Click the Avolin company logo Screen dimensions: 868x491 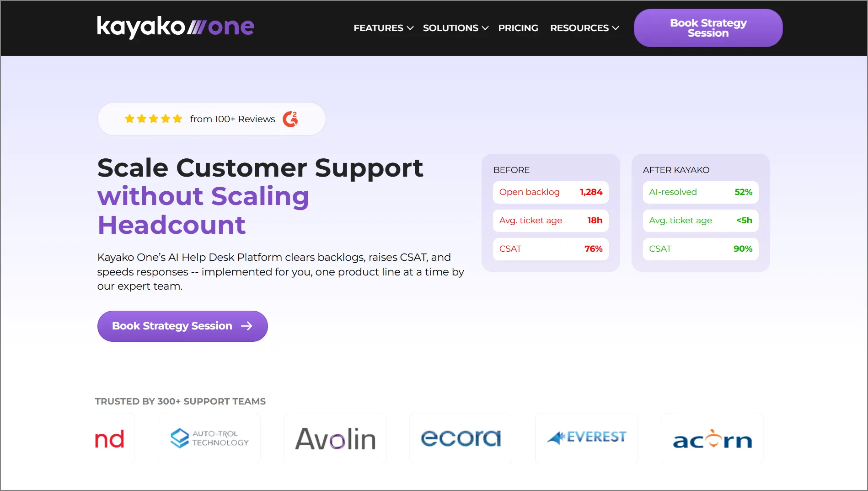pyautogui.click(x=335, y=438)
